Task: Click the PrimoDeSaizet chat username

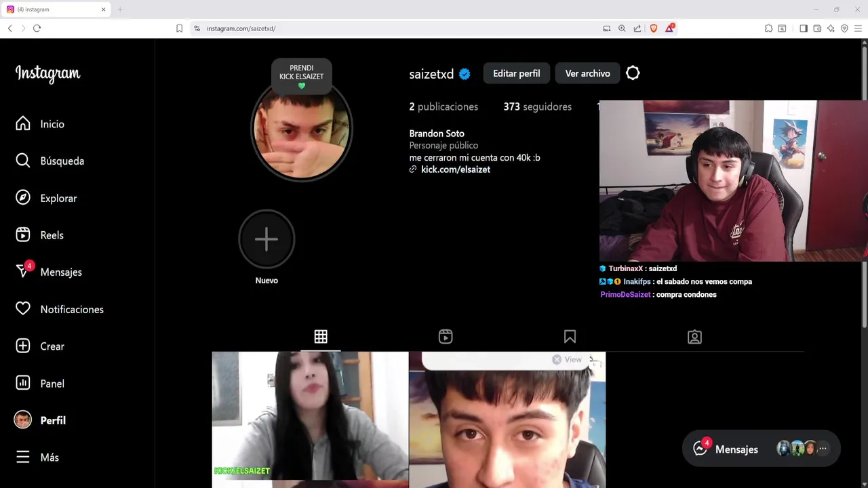Action: click(625, 295)
